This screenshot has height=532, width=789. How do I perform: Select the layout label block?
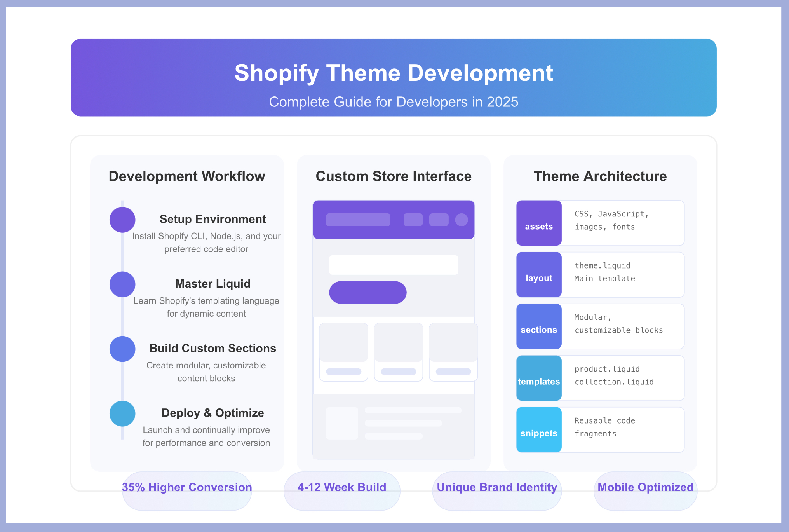(539, 275)
